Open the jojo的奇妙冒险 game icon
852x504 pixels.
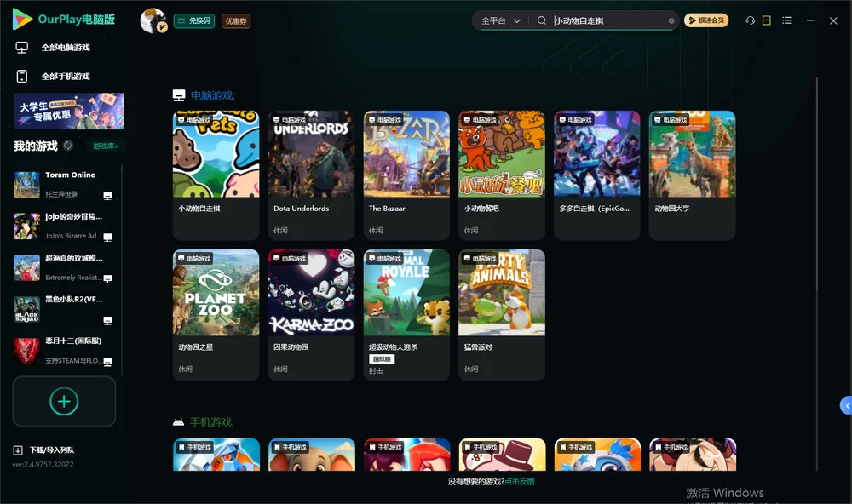tap(26, 226)
